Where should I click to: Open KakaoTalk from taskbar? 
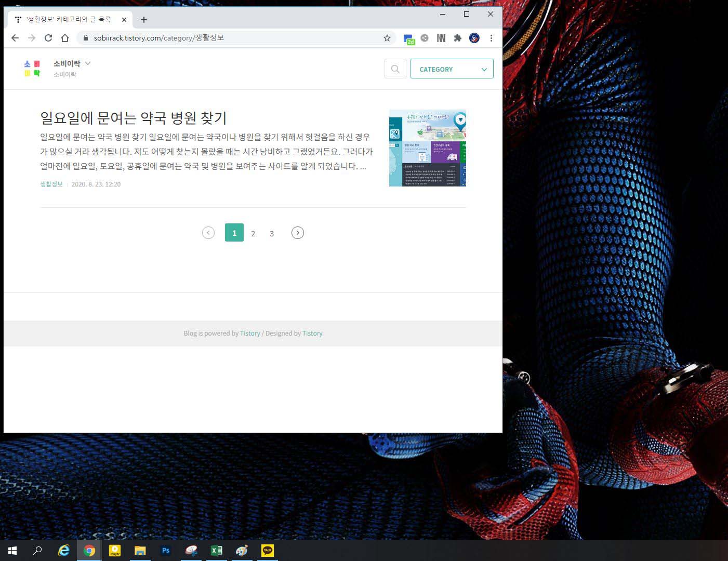[268, 551]
